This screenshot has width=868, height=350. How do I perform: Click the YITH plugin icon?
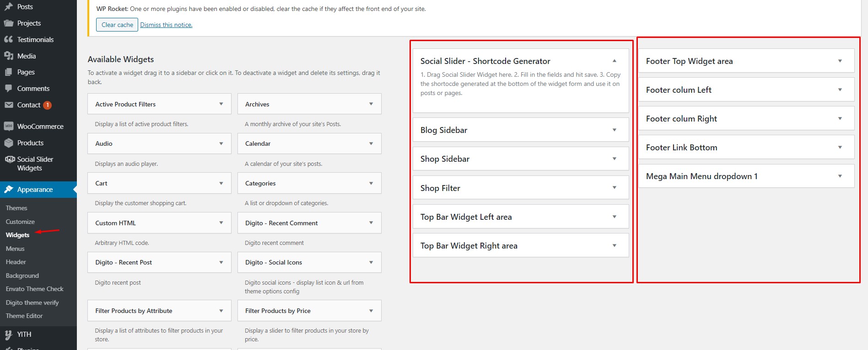pos(8,334)
